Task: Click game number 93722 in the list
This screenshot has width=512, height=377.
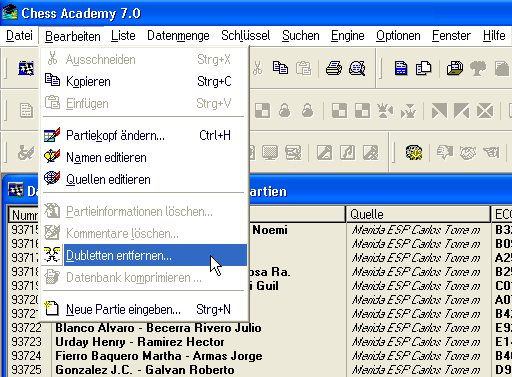Action: [26, 328]
